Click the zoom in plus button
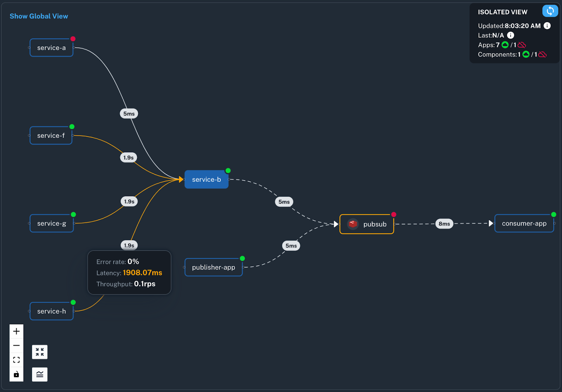Image resolution: width=562 pixels, height=392 pixels. pos(17,331)
